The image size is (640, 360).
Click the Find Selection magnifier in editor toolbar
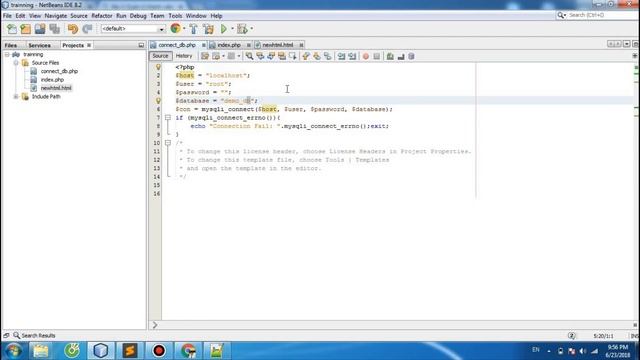tap(249, 56)
